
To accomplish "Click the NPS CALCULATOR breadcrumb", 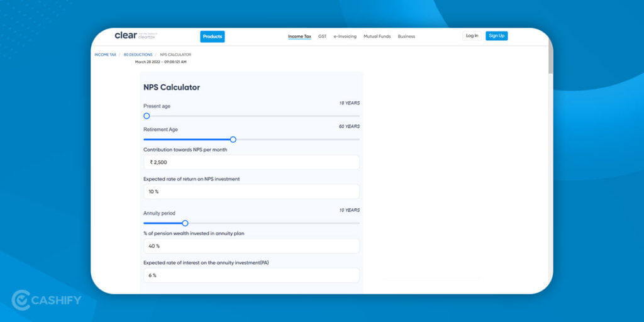I will tap(175, 55).
